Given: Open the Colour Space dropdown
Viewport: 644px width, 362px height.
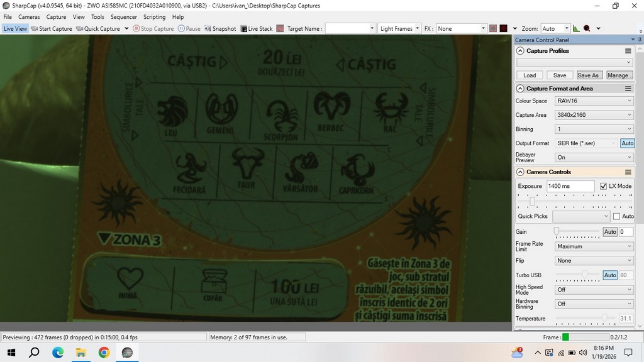Looking at the screenshot, I should 593,101.
